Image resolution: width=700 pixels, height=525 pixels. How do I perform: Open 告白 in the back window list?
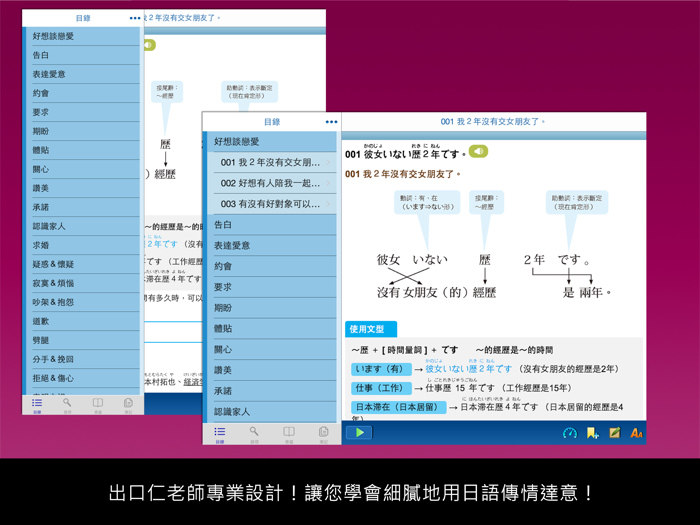83,55
